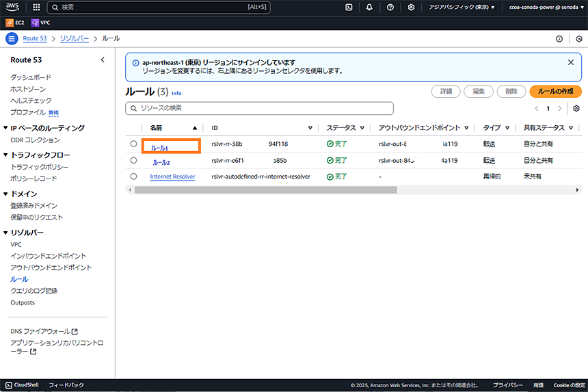Dismiss the region sign-in banner

[571, 62]
